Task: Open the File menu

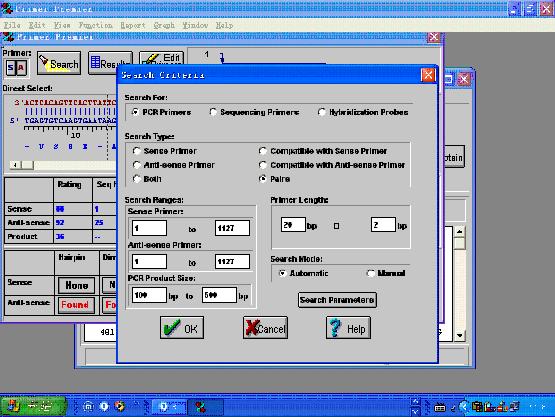Action: (x=12, y=25)
